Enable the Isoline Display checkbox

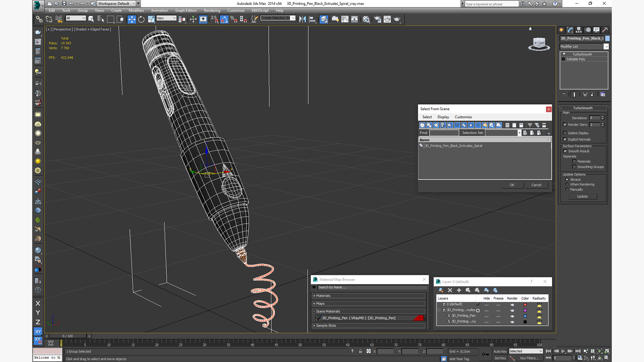tap(565, 133)
